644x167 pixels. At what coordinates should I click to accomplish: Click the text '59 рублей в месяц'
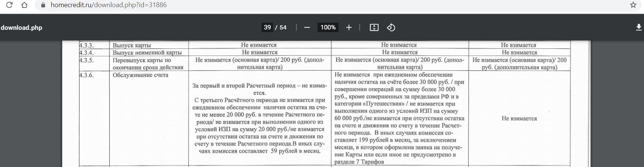pyautogui.click(x=296, y=151)
